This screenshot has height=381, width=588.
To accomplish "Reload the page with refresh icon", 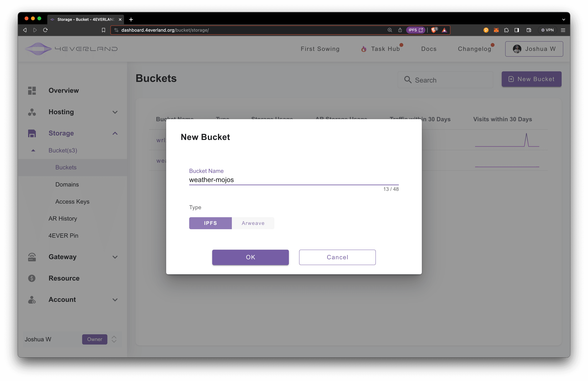I will [45, 30].
